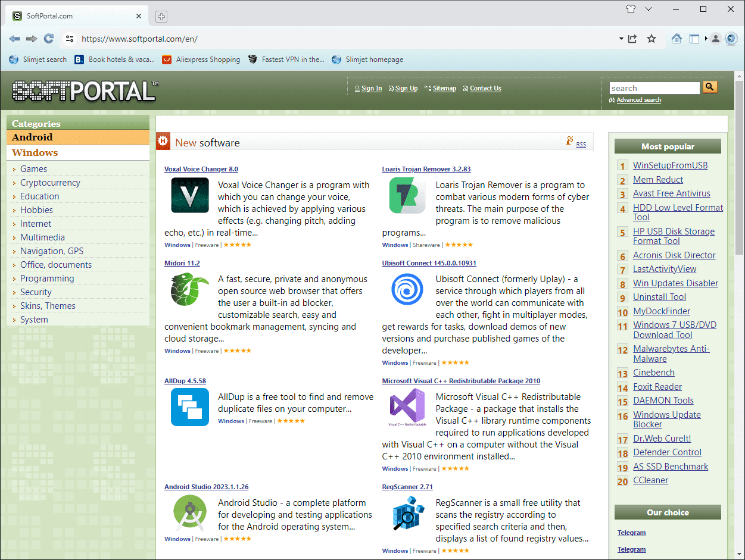This screenshot has height=560, width=745.
Task: Open the Skins, Themes category
Action: tap(48, 306)
